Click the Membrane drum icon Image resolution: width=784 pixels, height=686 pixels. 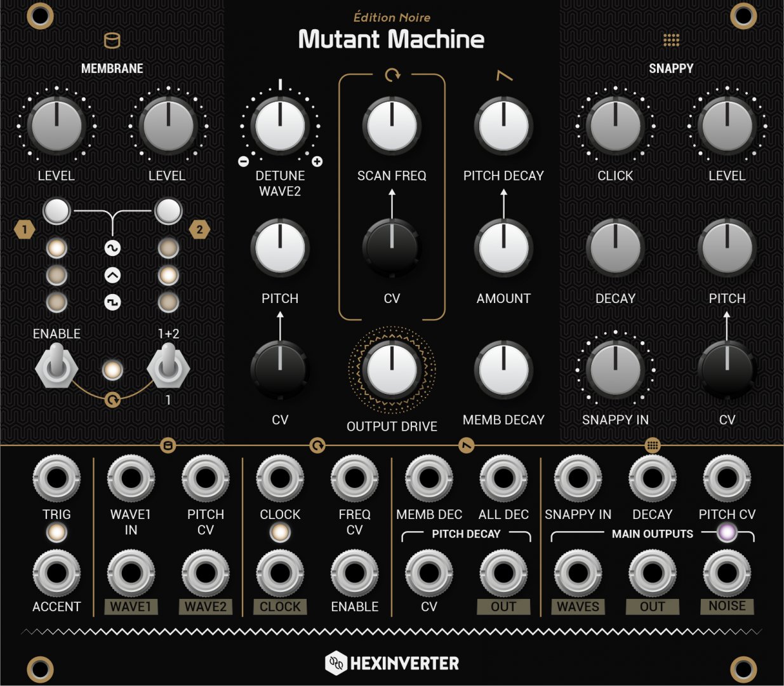click(x=112, y=41)
